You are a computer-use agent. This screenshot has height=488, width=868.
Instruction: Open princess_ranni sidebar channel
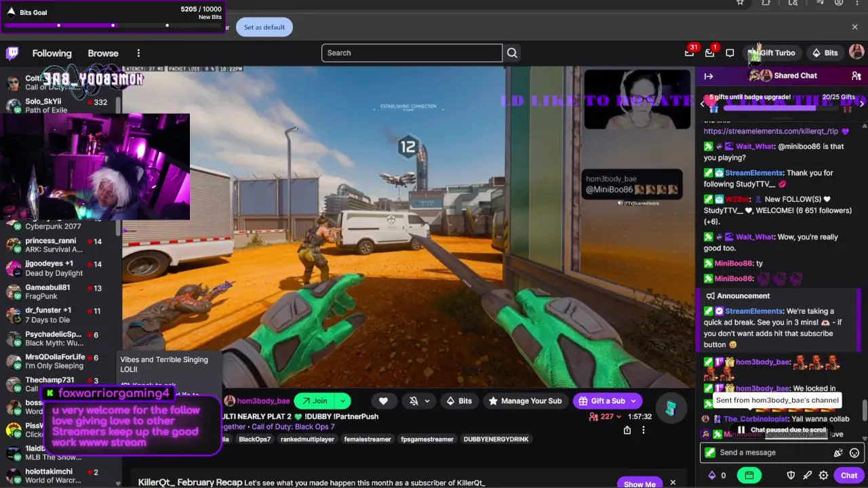tap(60, 245)
